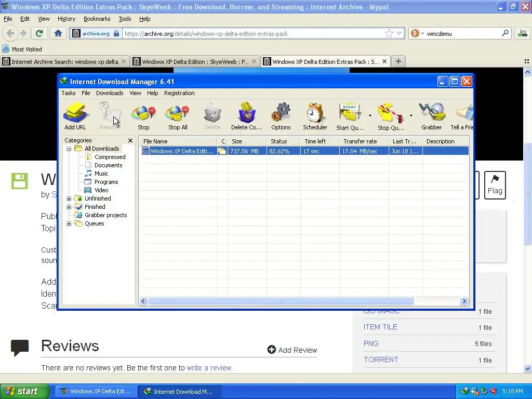Open the IDM Registration menu

coord(179,93)
